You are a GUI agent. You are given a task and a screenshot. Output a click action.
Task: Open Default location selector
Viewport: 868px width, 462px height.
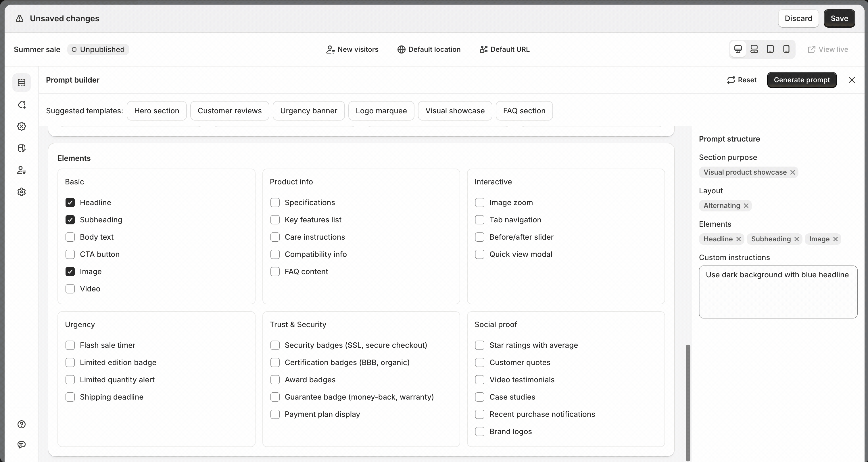429,49
